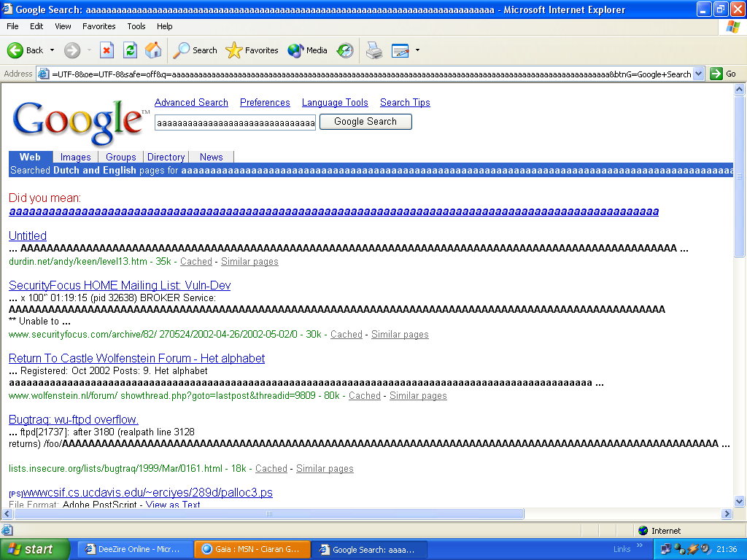747x560 pixels.
Task: Click the Google Search button
Action: pyautogui.click(x=365, y=122)
